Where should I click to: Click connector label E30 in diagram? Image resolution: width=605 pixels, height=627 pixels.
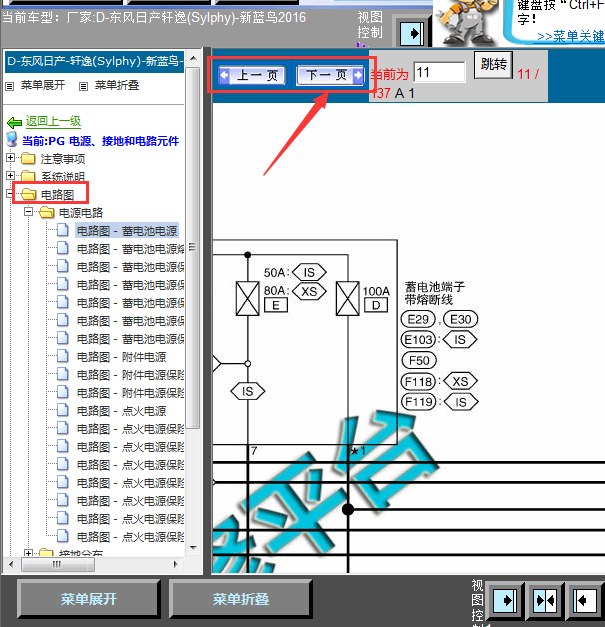pyautogui.click(x=460, y=319)
